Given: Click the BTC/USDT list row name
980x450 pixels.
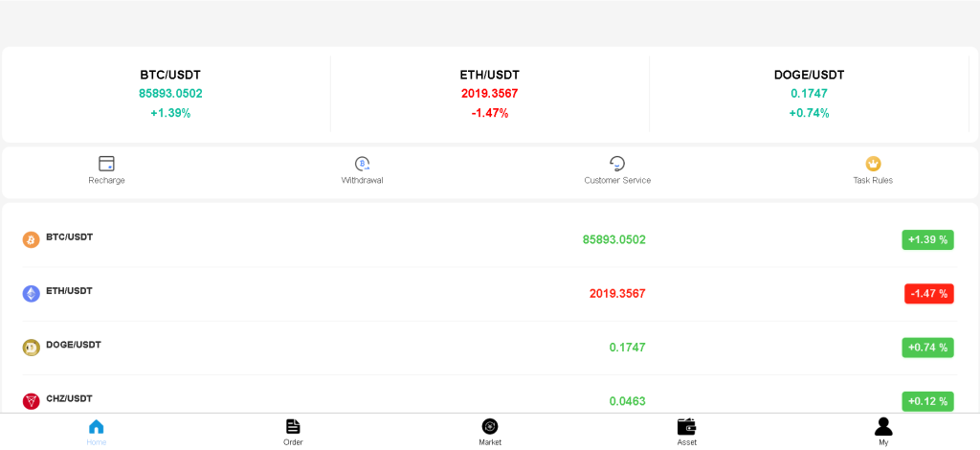Looking at the screenshot, I should 69,237.
